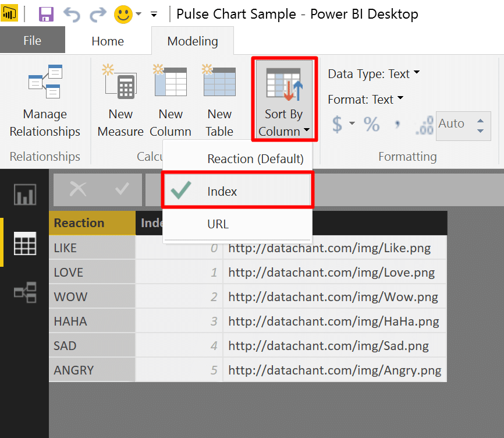
Task: Open the currency symbol dropdown arrow
Action: click(352, 123)
